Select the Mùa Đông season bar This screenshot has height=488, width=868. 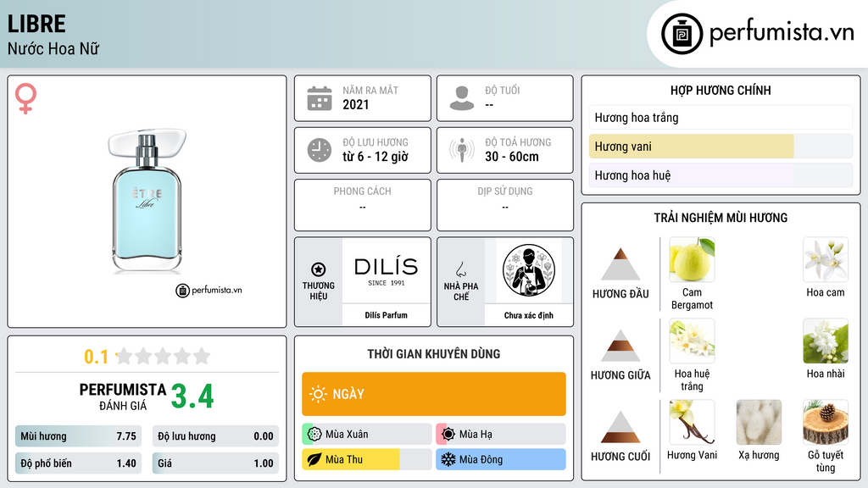pyautogui.click(x=501, y=459)
